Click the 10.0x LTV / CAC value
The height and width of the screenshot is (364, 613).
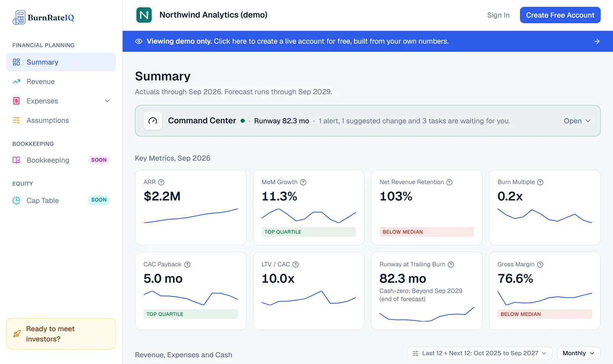point(278,279)
